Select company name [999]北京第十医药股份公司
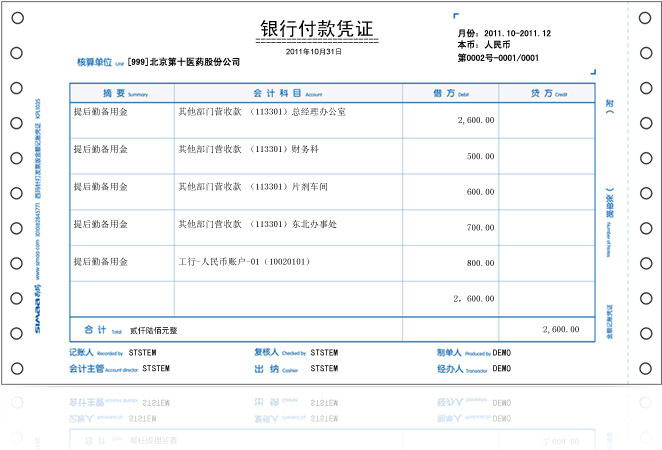 [184, 62]
